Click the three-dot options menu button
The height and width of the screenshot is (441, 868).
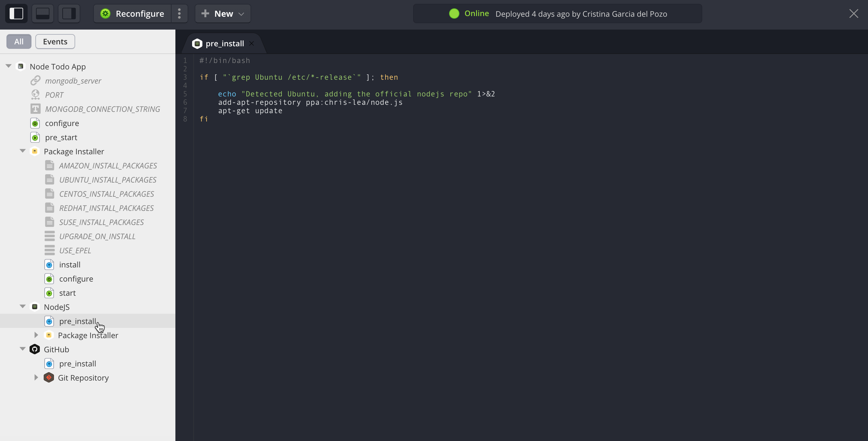click(180, 14)
